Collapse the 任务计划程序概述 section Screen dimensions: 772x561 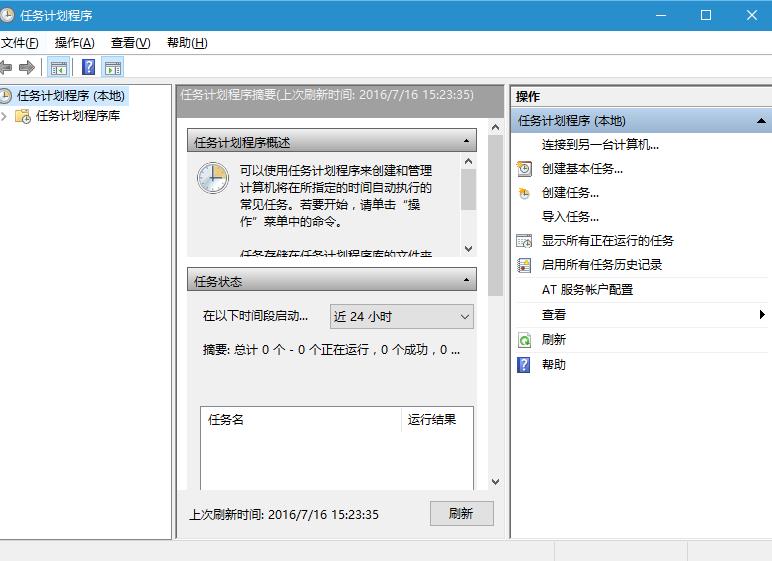click(x=466, y=142)
